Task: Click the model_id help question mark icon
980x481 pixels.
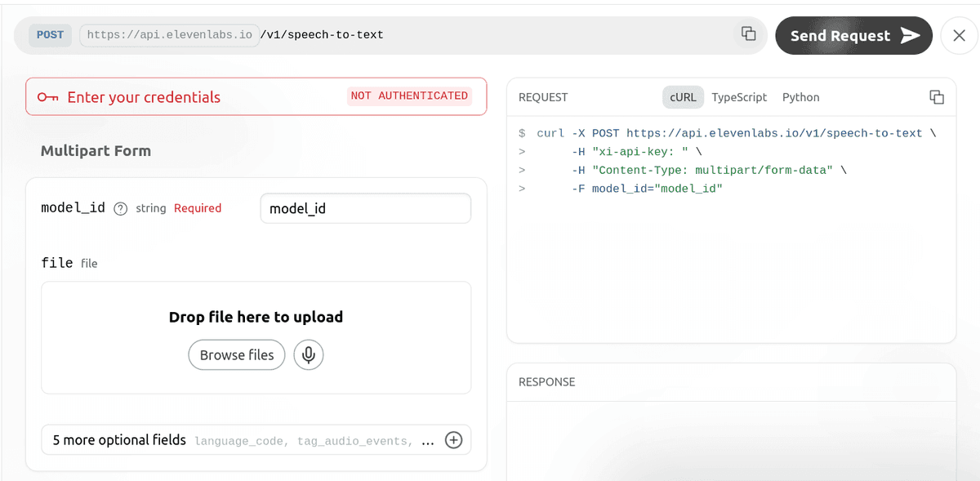Action: (x=121, y=208)
